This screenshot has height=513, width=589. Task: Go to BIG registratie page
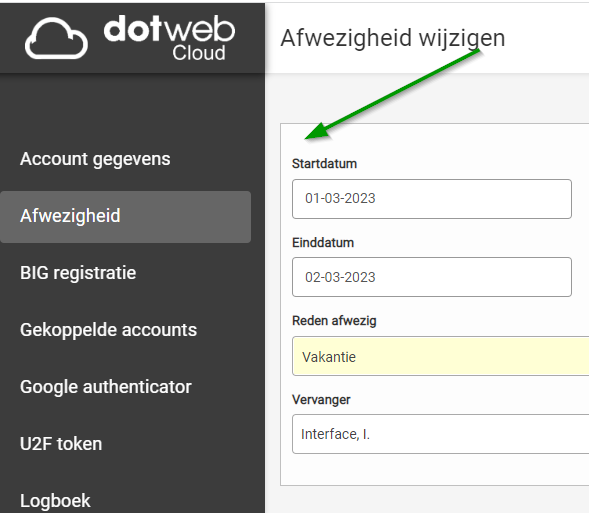click(x=78, y=273)
